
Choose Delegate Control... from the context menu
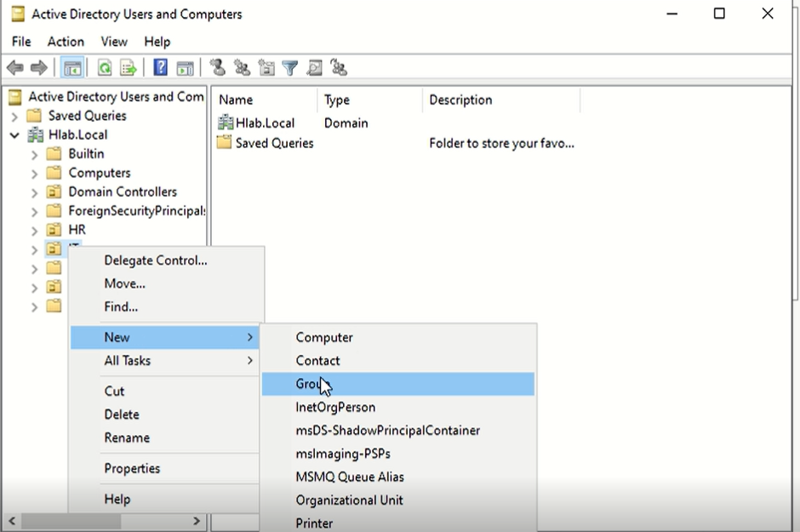pyautogui.click(x=166, y=260)
